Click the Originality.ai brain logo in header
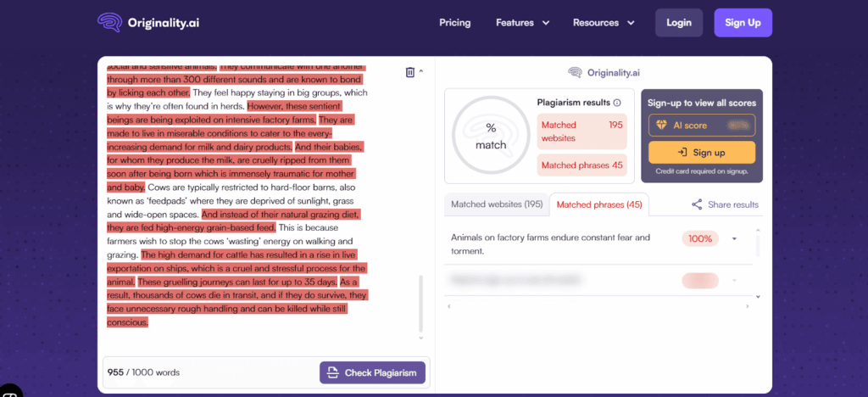Viewport: 868px width, 397px height. click(x=109, y=23)
